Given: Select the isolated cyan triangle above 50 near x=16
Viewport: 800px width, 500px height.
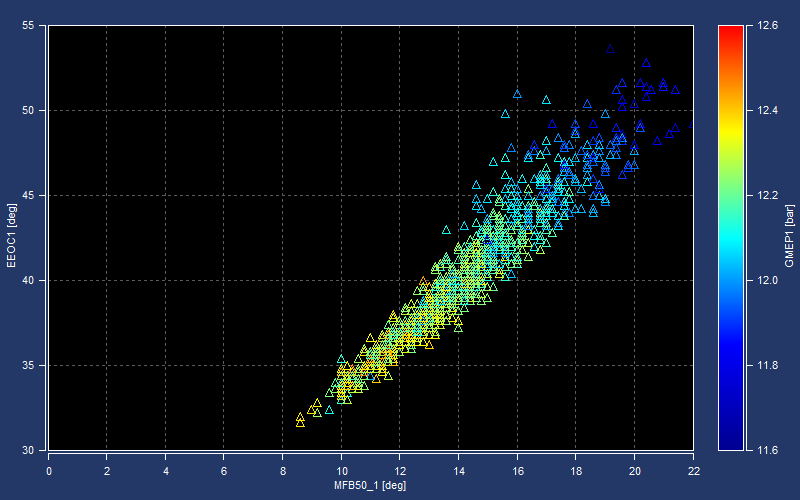Looking at the screenshot, I should tap(517, 93).
